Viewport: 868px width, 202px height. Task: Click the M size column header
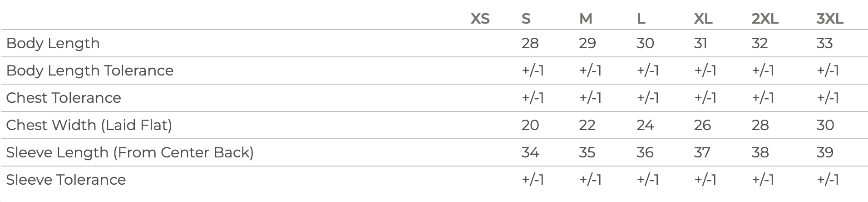coord(586,19)
